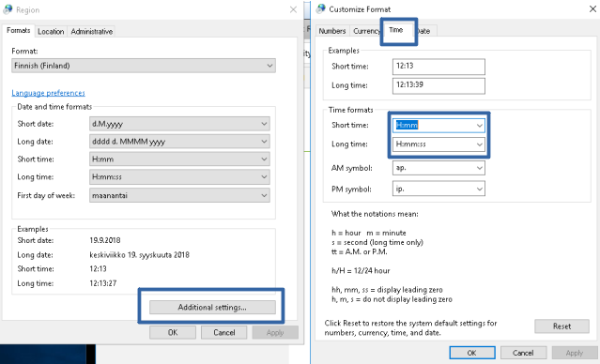Open Language preferences link

pyautogui.click(x=48, y=93)
